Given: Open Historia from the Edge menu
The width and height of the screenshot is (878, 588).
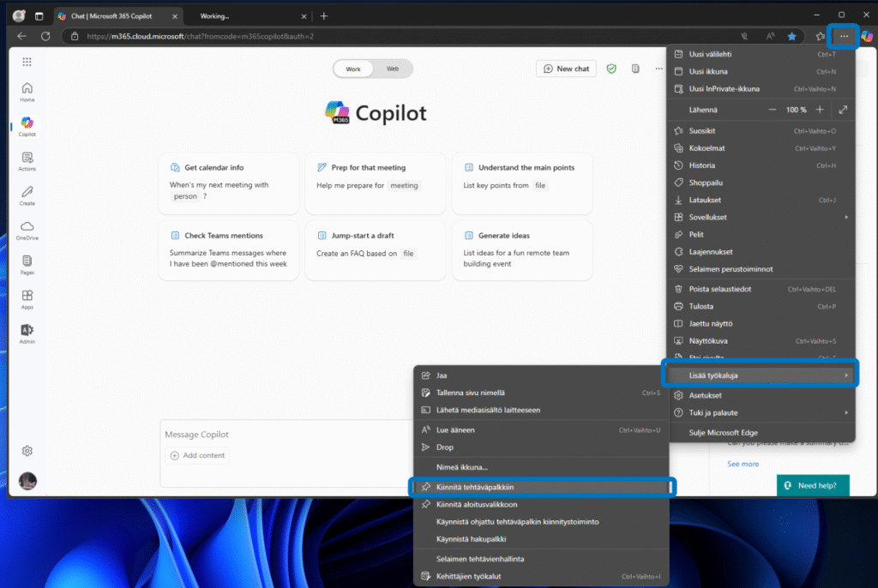Looking at the screenshot, I should (x=761, y=165).
